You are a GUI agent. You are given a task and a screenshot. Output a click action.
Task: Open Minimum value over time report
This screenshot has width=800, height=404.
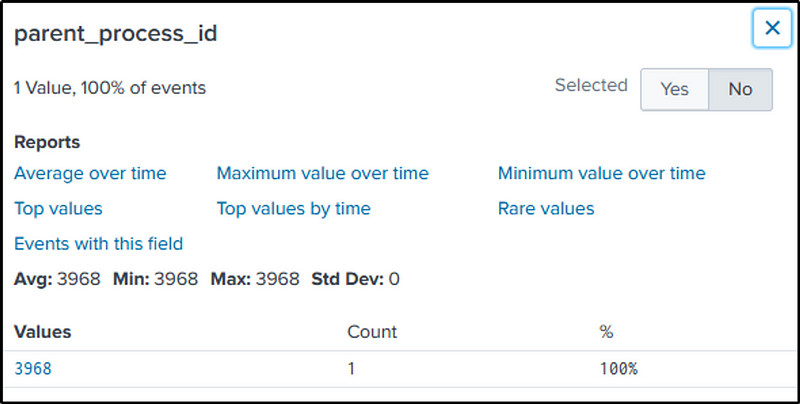[x=601, y=173]
